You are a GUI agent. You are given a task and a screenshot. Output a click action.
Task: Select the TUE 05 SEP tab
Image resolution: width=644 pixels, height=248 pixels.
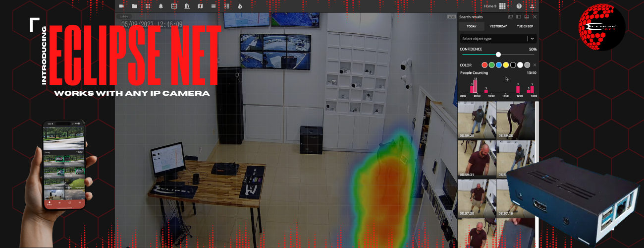pyautogui.click(x=525, y=26)
